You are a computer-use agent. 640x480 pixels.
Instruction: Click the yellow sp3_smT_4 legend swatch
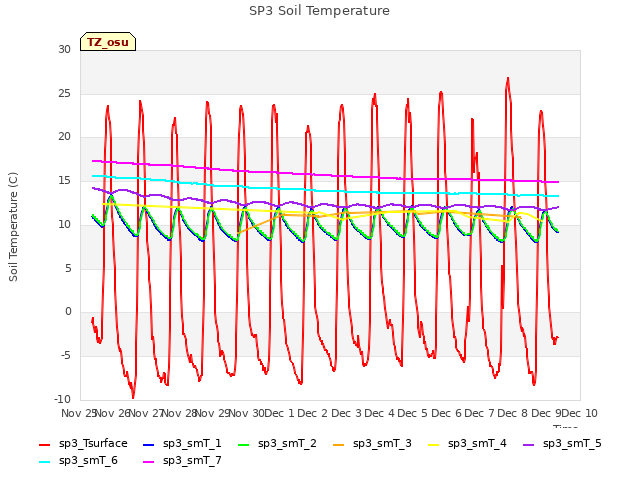tap(433, 444)
